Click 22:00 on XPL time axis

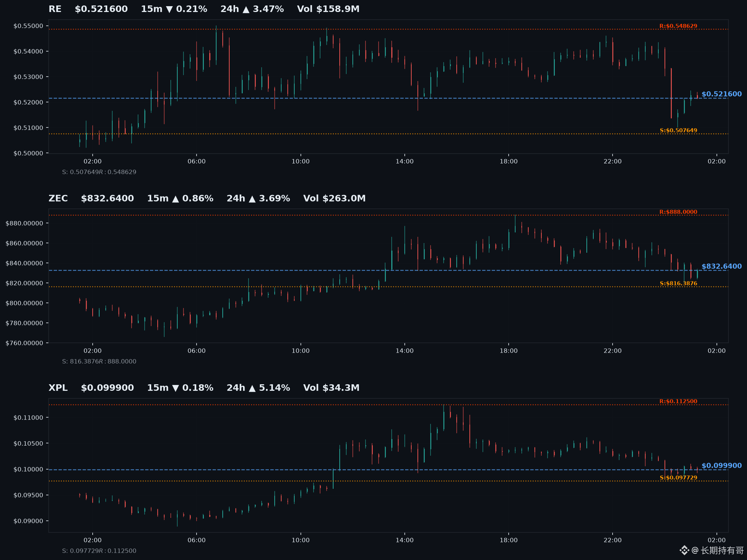point(613,540)
